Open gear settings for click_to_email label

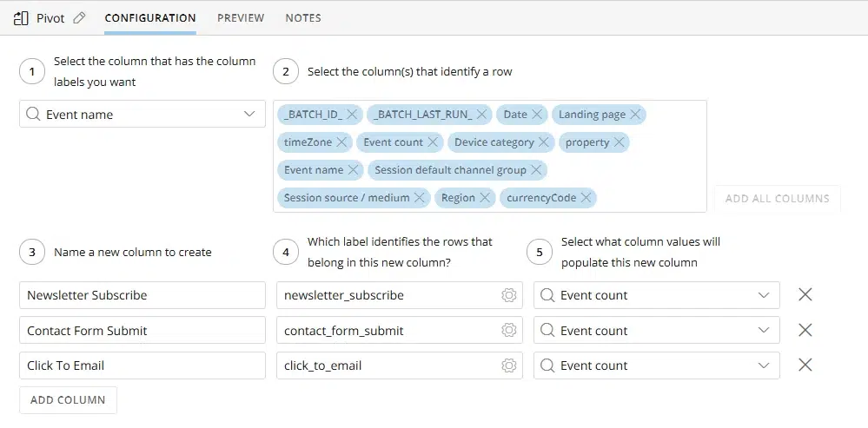click(x=509, y=365)
